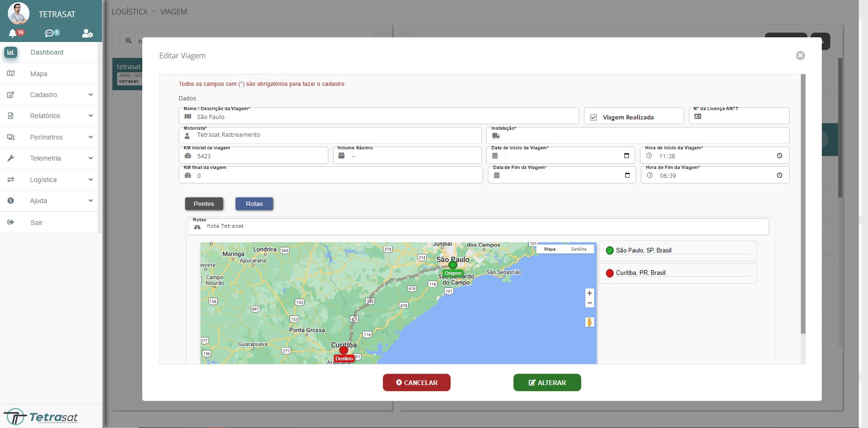Screen dimensions: 868x428
Task: Zoom out on the map
Action: click(x=590, y=303)
